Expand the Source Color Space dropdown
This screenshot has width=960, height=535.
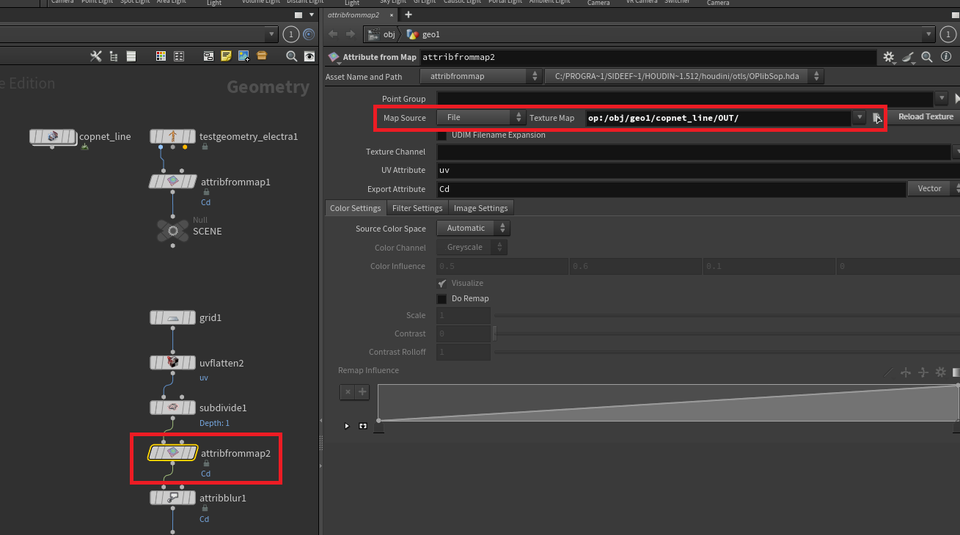tap(472, 228)
